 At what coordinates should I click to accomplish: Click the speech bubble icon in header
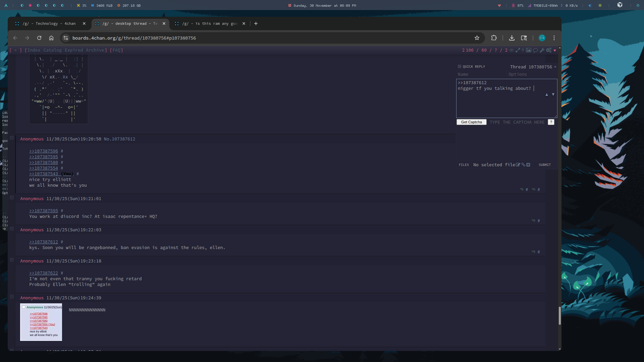point(535,50)
